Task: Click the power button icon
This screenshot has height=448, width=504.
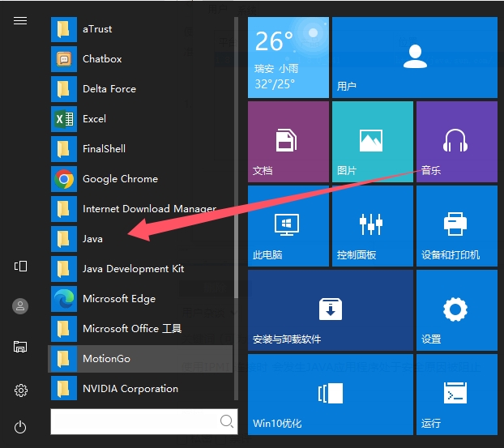Action: pyautogui.click(x=20, y=427)
